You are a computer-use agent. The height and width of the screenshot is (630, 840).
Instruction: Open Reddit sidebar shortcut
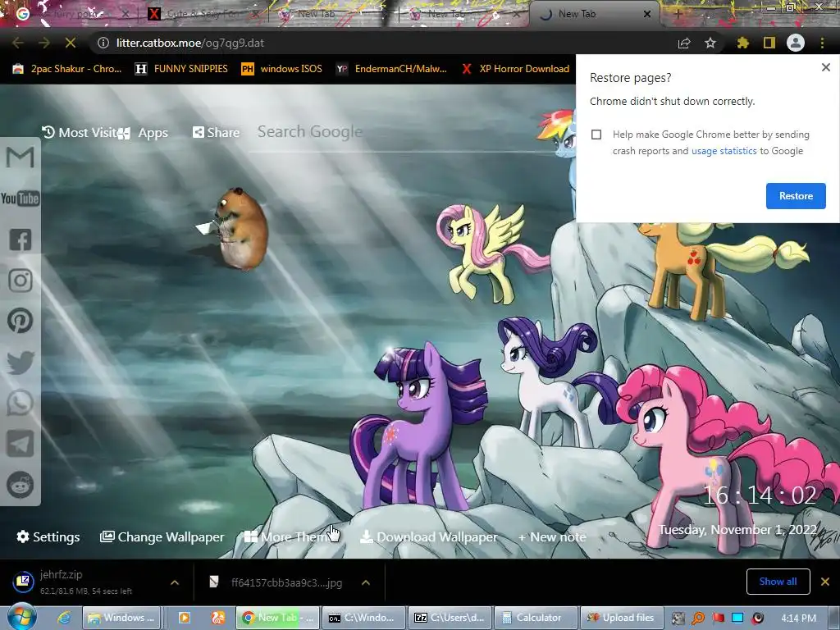point(21,486)
